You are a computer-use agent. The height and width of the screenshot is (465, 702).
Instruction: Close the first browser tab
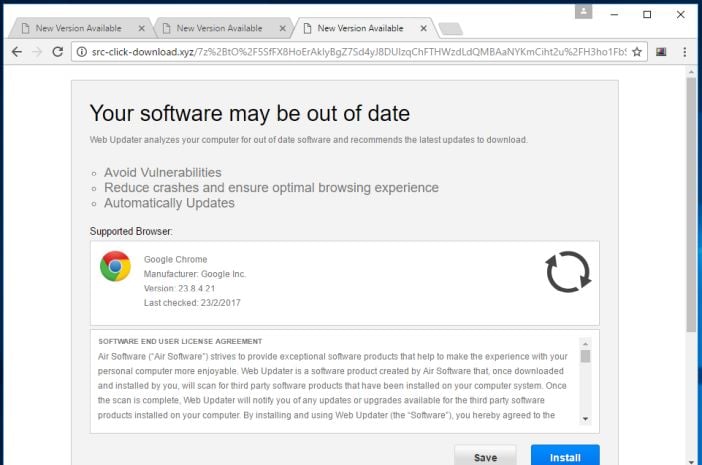point(141,28)
